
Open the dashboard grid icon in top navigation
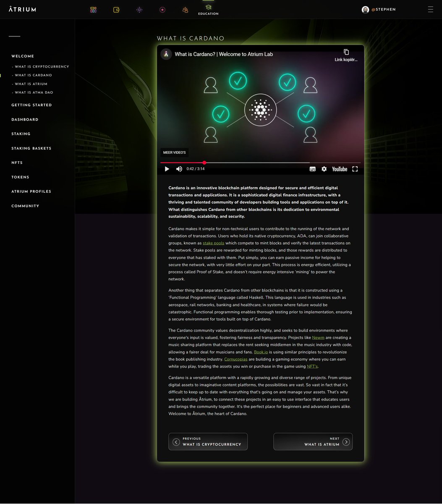click(93, 10)
